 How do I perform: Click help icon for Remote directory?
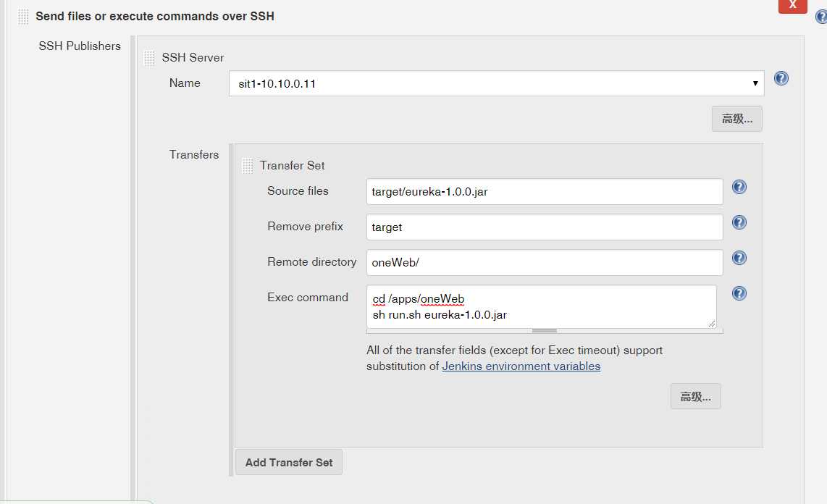(739, 258)
